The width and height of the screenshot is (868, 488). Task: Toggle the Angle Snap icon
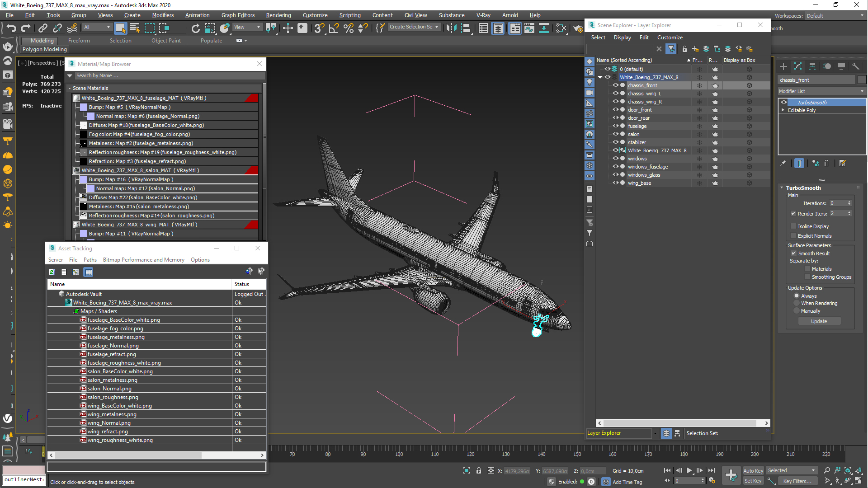click(x=334, y=28)
